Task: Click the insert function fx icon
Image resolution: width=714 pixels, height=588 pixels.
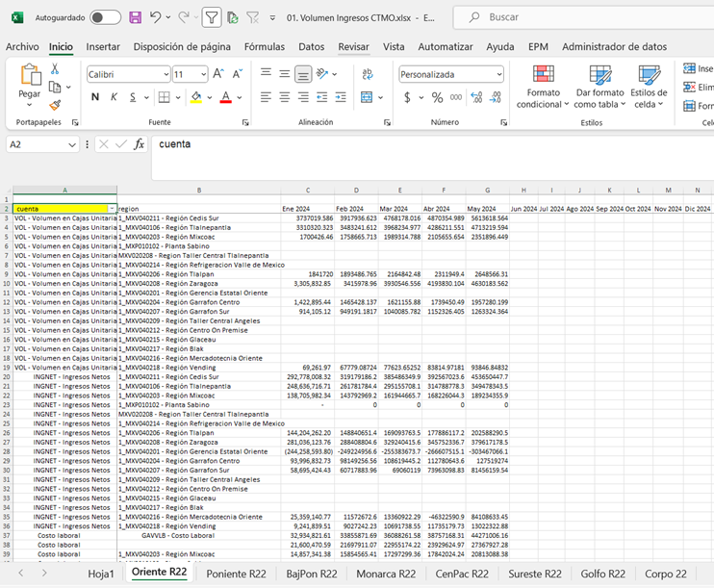Action: click(139, 144)
